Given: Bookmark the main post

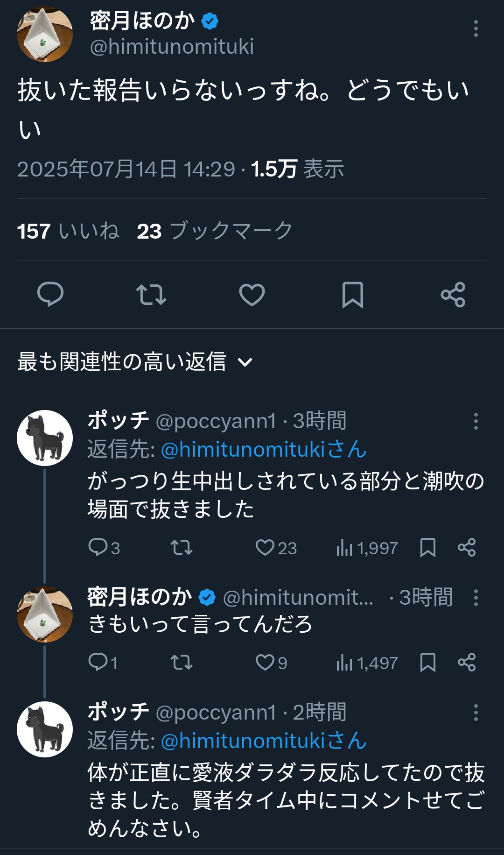Looking at the screenshot, I should [x=352, y=295].
